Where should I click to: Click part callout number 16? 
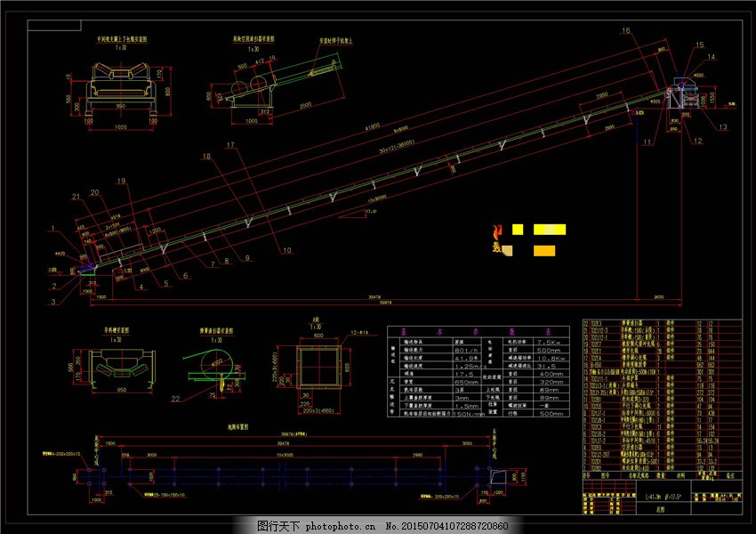pos(625,31)
